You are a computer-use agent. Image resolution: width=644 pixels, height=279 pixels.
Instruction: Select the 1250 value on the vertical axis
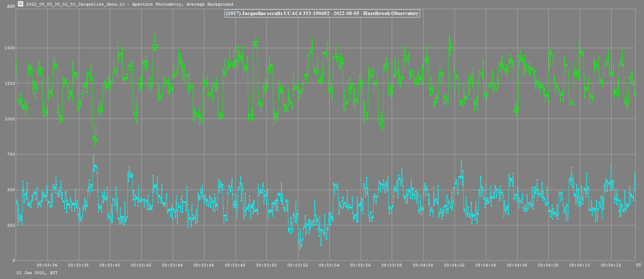point(10,83)
